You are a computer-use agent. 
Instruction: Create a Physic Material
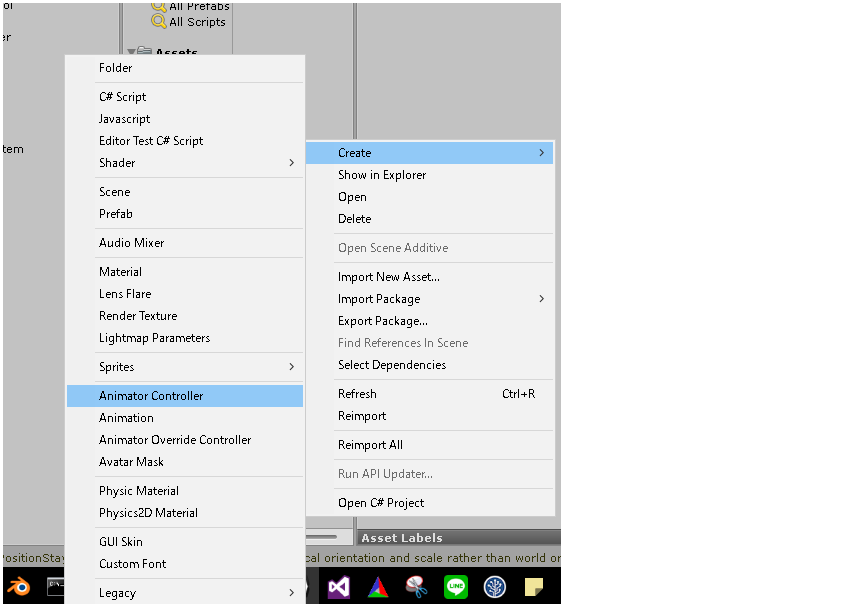coord(185,491)
